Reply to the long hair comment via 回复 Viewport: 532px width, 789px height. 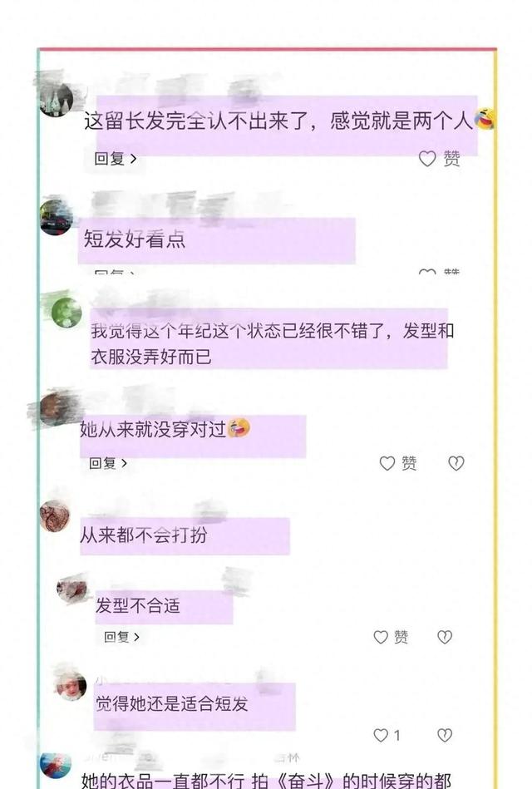pyautogui.click(x=116, y=159)
